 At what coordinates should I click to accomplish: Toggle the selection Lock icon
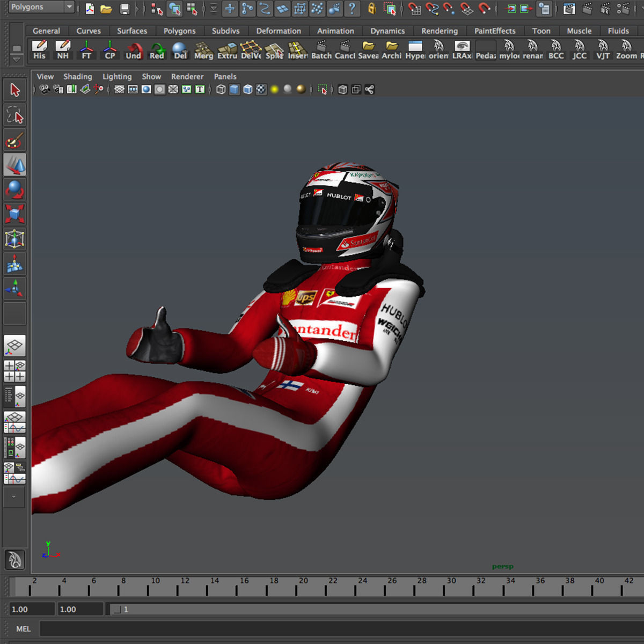[371, 8]
